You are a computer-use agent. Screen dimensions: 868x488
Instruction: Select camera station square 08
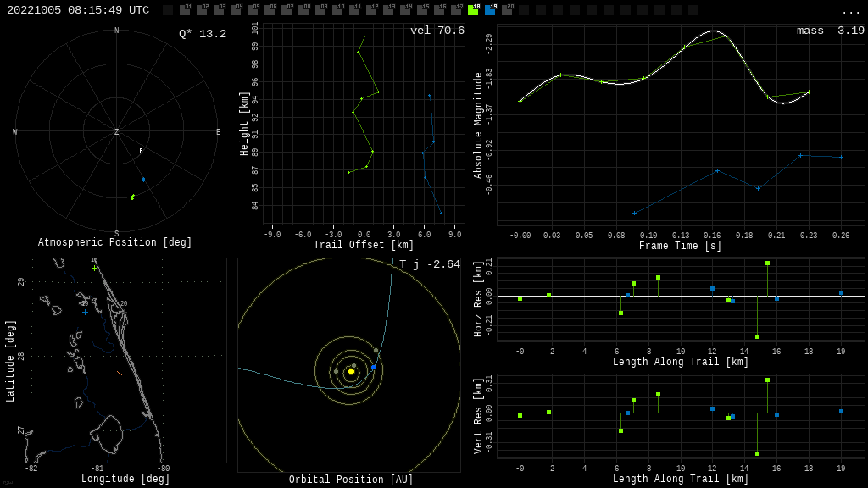click(303, 10)
